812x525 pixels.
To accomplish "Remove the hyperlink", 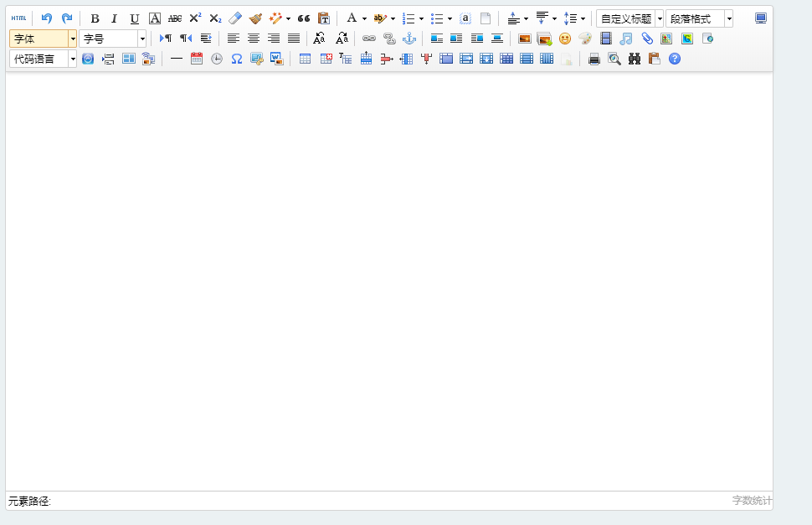I will pos(389,39).
